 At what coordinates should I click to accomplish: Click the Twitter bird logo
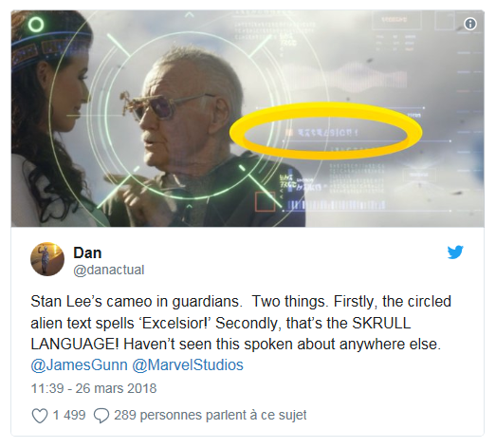(455, 252)
